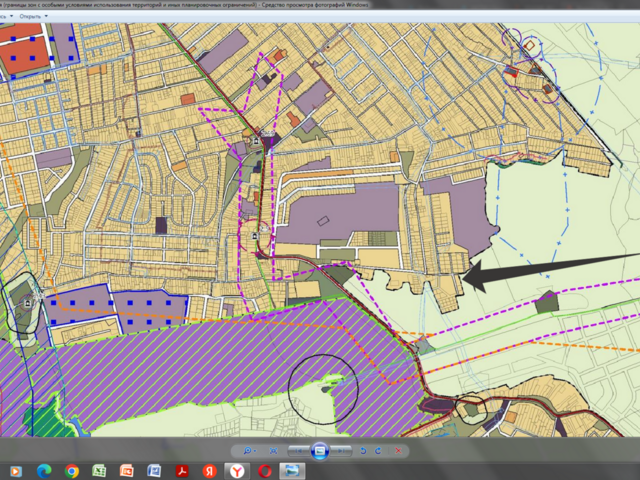Open Adobe Acrobat from taskbar
The height and width of the screenshot is (480, 640).
183,470
